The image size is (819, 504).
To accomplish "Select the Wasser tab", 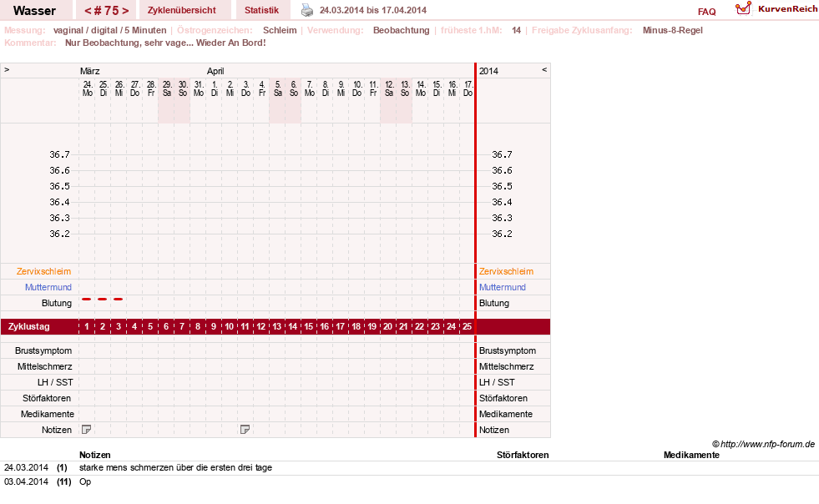I will pos(34,10).
